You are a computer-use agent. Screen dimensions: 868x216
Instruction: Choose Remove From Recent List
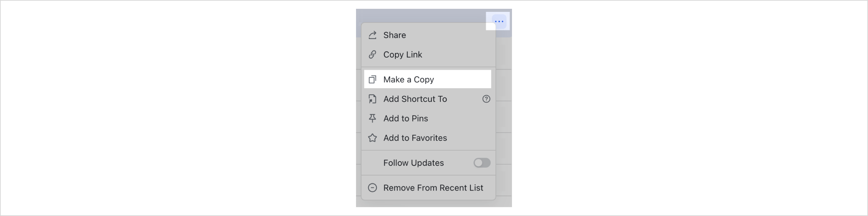[x=433, y=188]
